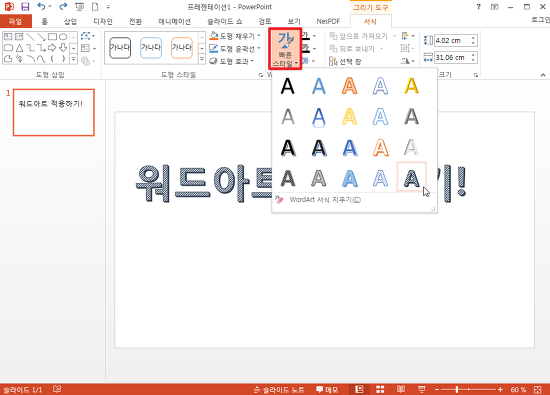Choose the orange outline WordArt style in third row
This screenshot has width=550, height=395.
click(381, 147)
